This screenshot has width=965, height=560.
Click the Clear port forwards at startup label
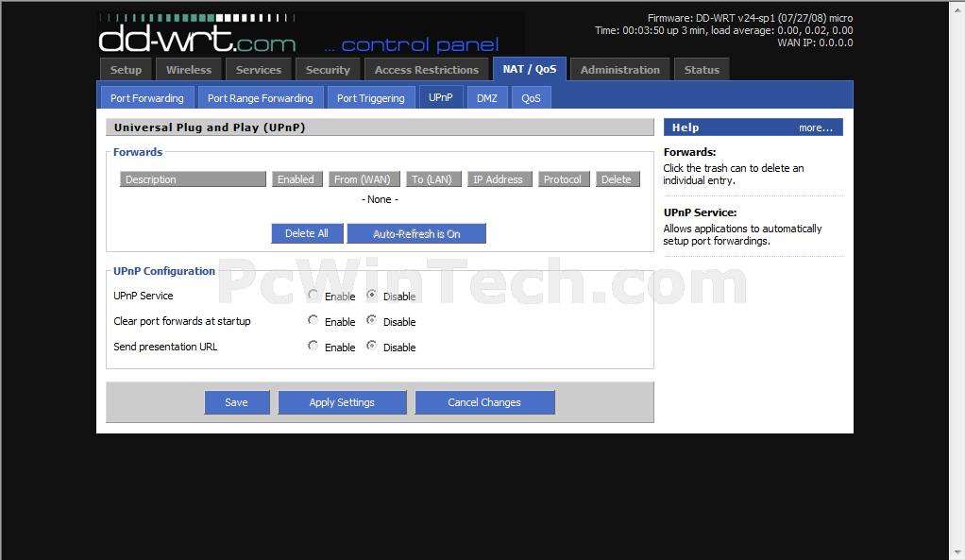(182, 321)
